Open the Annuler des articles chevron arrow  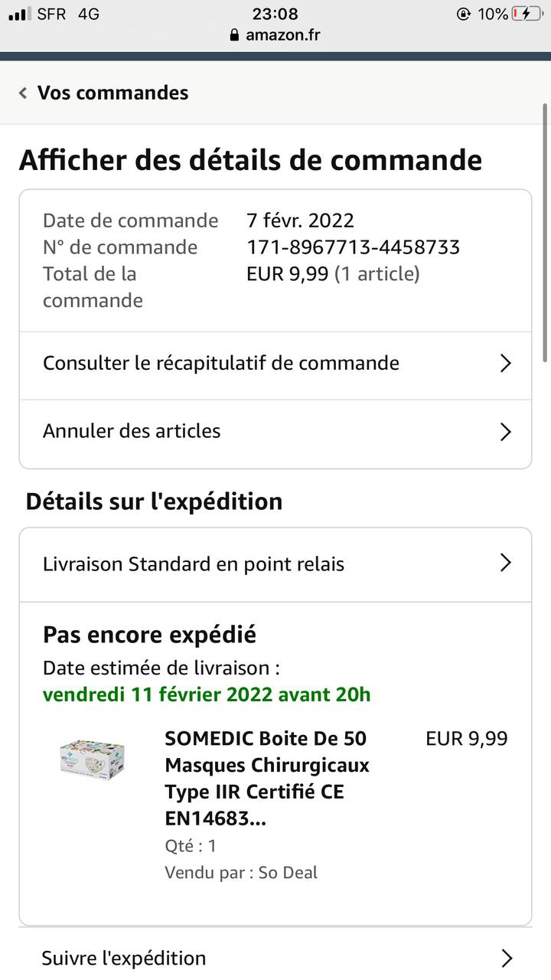(x=505, y=432)
